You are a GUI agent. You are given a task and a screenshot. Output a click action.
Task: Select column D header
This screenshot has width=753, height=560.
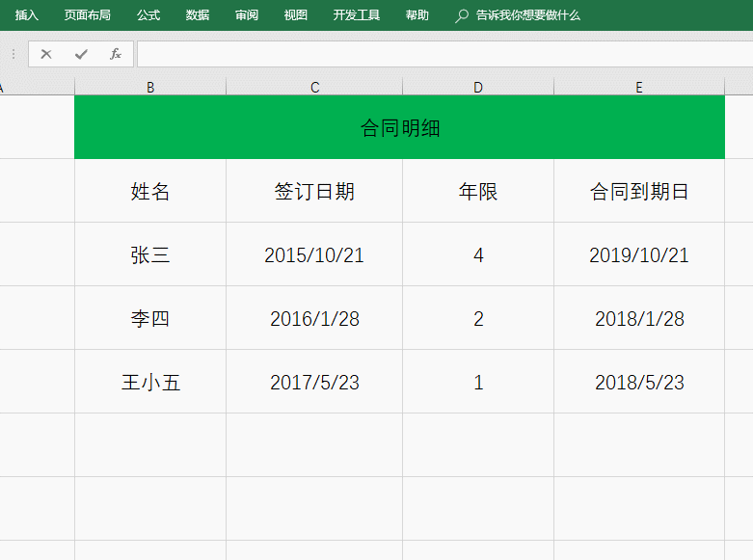coord(478,87)
